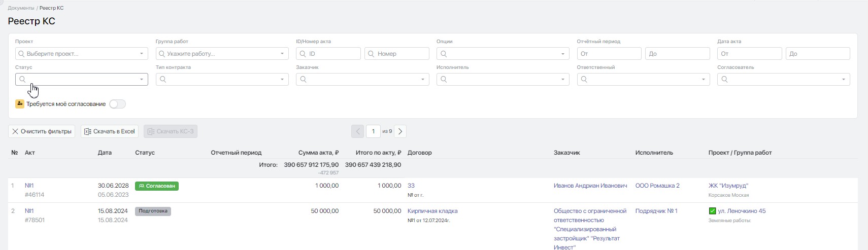Open Документы breadcrumb link
This screenshot has width=868, height=250.
pyautogui.click(x=21, y=8)
